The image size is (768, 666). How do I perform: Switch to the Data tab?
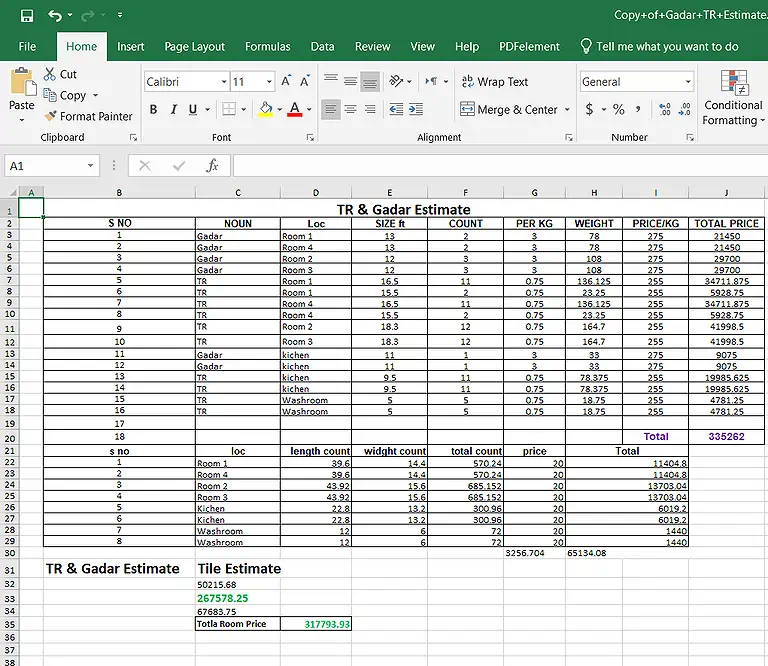point(322,47)
